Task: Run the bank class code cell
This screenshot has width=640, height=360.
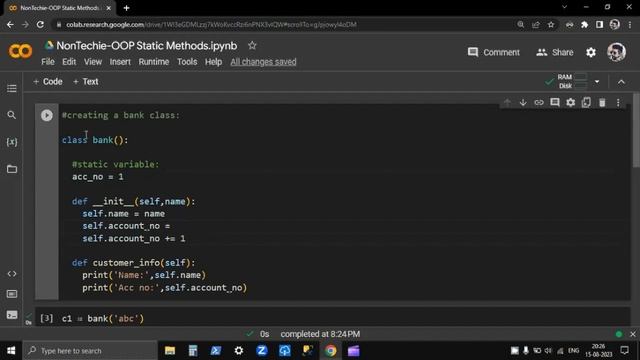Action: pyautogui.click(x=47, y=116)
